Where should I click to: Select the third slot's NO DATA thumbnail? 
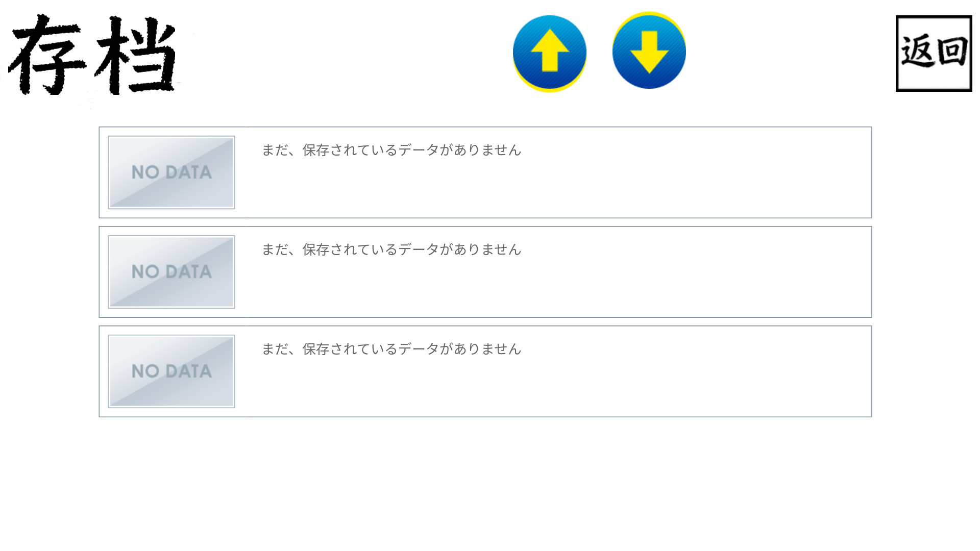pyautogui.click(x=171, y=371)
